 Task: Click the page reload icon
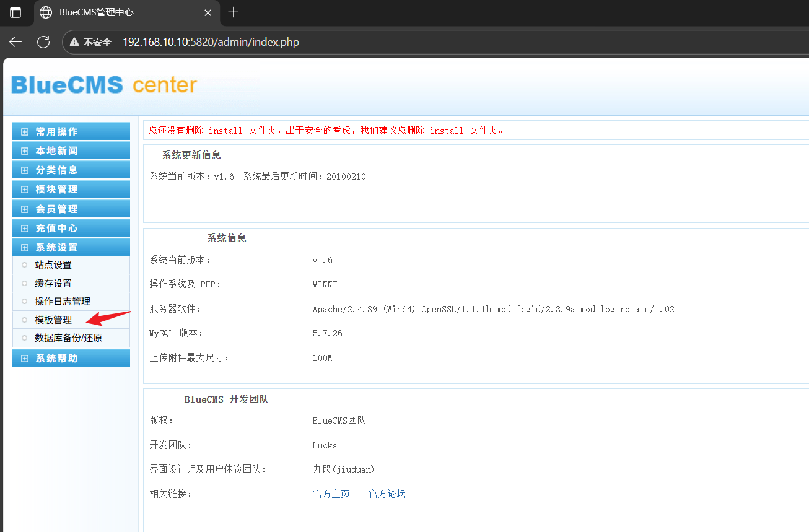[x=43, y=42]
